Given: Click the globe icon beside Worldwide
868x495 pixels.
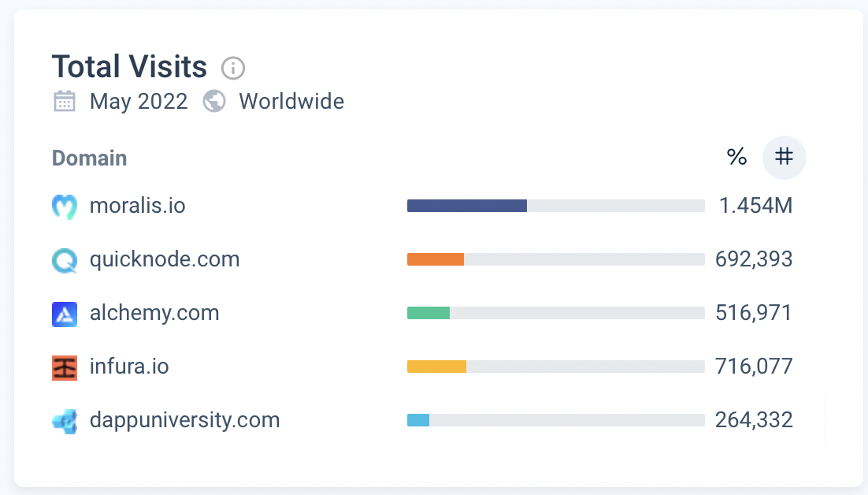Looking at the screenshot, I should [x=214, y=102].
